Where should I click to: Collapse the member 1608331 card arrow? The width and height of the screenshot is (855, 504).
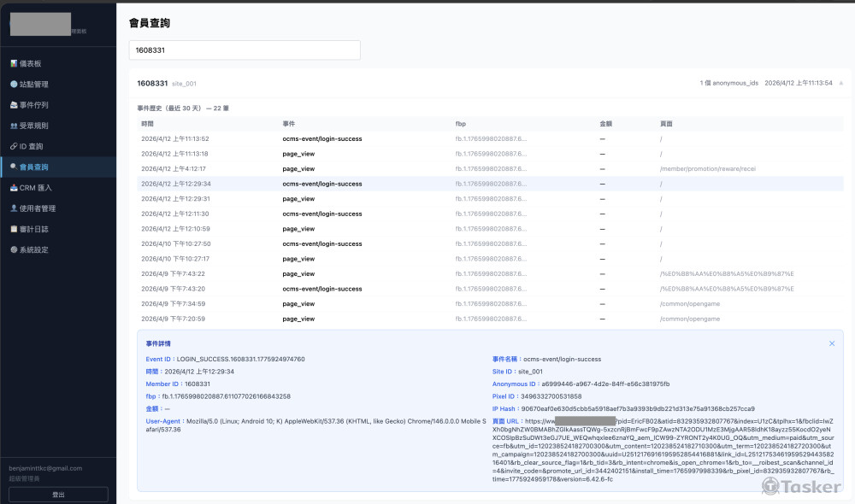[840, 84]
